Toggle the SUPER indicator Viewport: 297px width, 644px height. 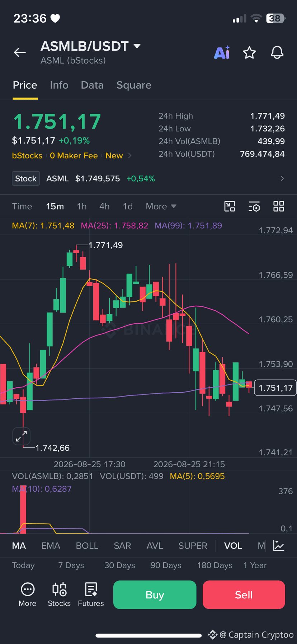pos(193,546)
